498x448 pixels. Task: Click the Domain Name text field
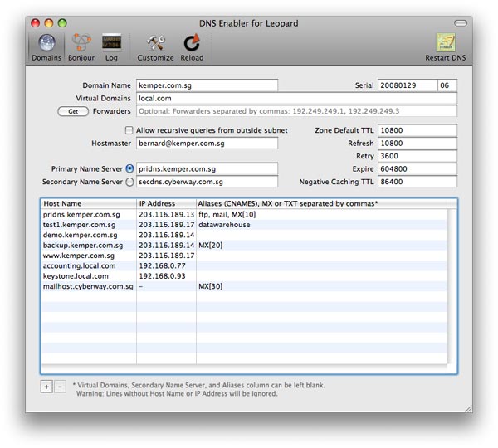click(x=206, y=85)
